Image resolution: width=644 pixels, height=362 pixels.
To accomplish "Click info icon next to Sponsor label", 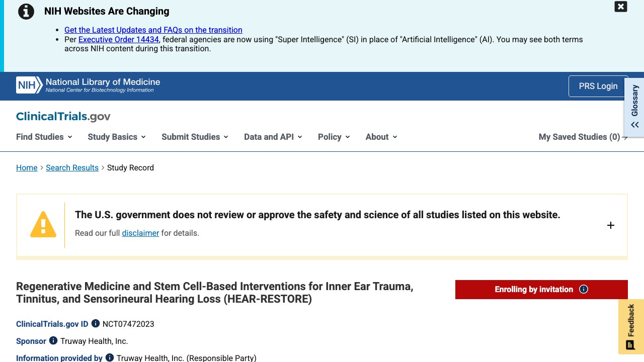I will 53,341.
